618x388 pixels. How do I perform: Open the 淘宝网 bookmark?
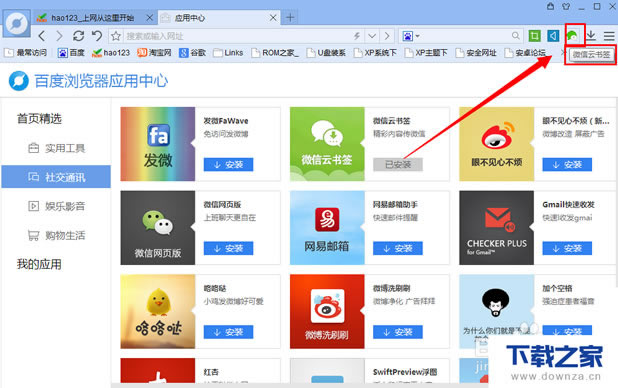click(154, 53)
